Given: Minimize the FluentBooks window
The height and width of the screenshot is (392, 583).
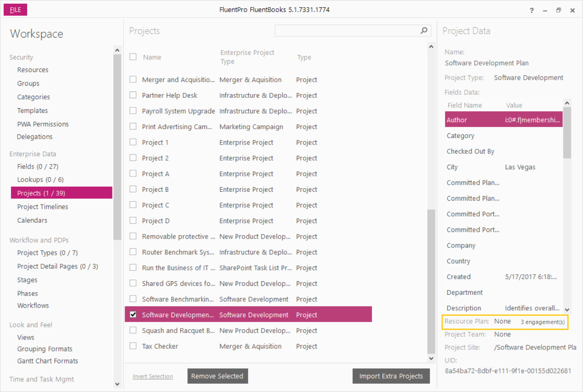Looking at the screenshot, I should [x=545, y=10].
